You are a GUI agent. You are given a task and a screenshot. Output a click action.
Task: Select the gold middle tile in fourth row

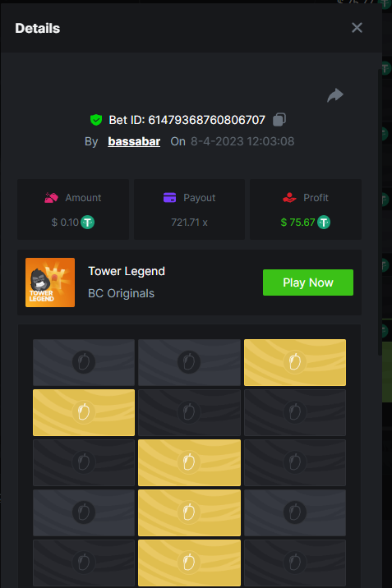(x=189, y=512)
